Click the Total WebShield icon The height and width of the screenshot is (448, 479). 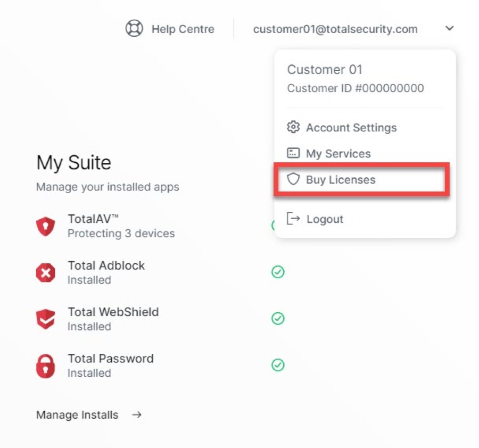(x=45, y=319)
